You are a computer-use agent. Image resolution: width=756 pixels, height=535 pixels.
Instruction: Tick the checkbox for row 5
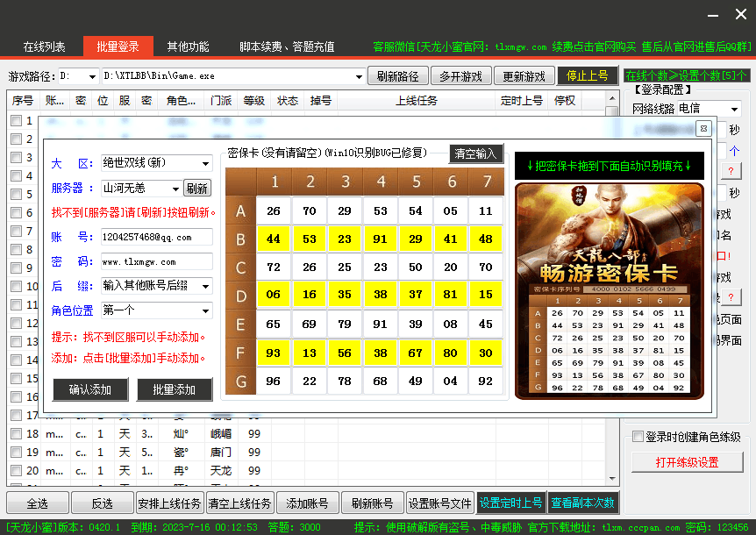[x=17, y=194]
